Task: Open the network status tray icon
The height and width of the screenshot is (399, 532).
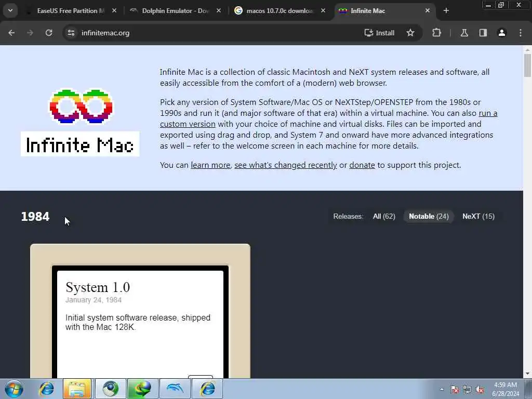Action: click(467, 389)
